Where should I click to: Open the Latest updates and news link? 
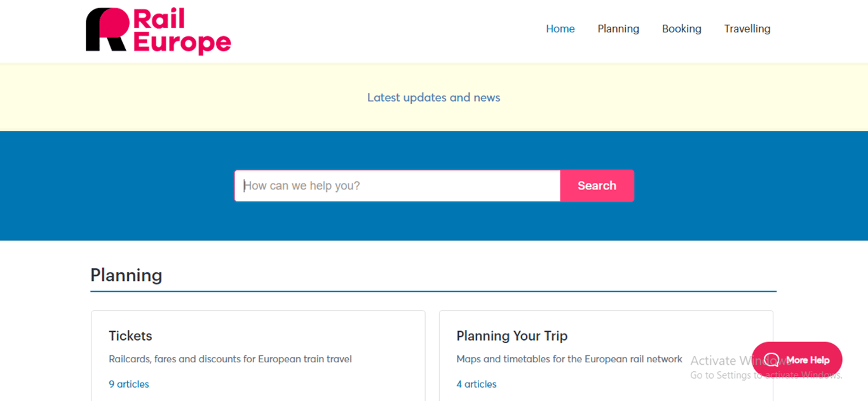click(433, 97)
